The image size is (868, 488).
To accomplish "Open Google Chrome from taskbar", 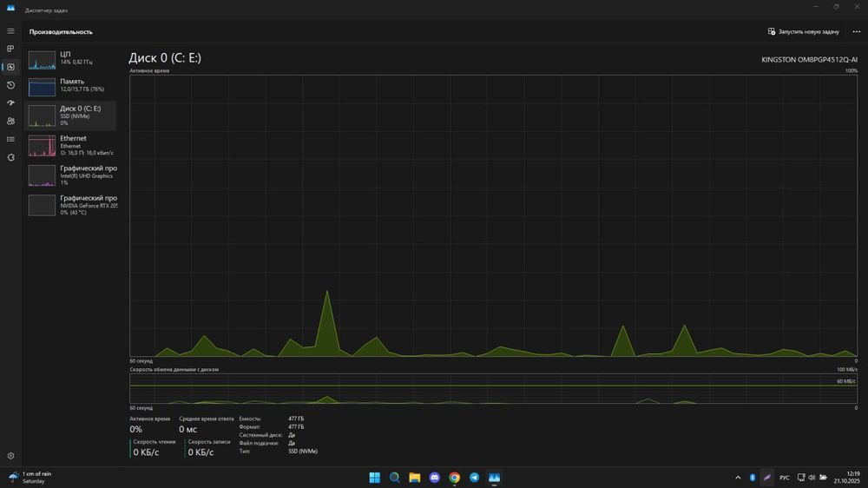I will [x=455, y=478].
